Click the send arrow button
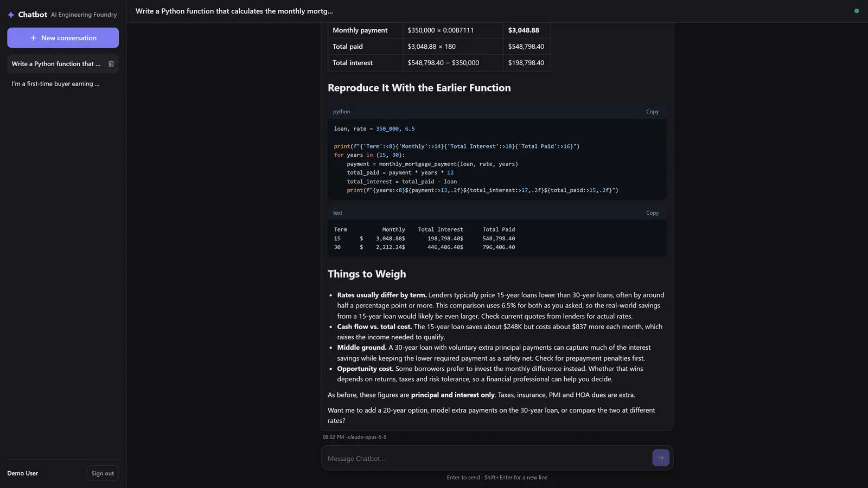Viewport: 868px width, 488px height. pos(660,458)
